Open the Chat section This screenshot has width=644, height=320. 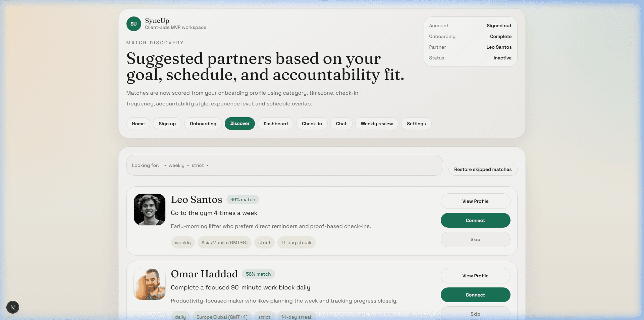click(341, 124)
